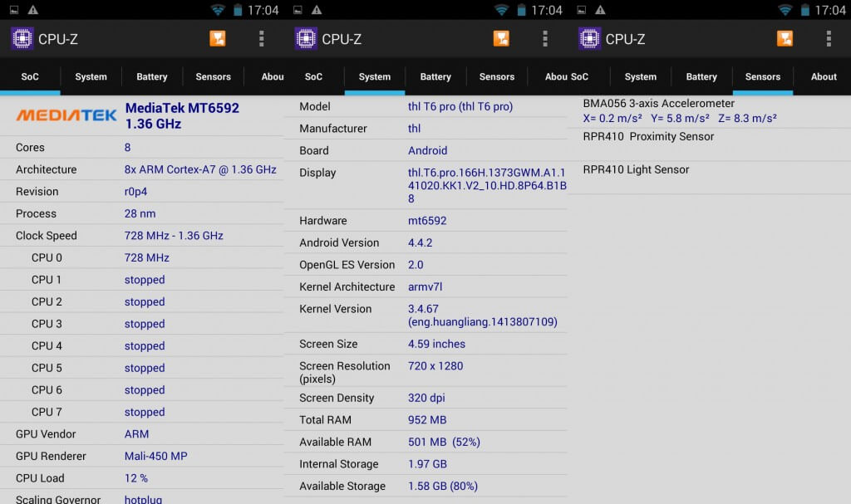Tap the orange trophy icon on the System screen
This screenshot has width=851, height=504.
point(501,39)
